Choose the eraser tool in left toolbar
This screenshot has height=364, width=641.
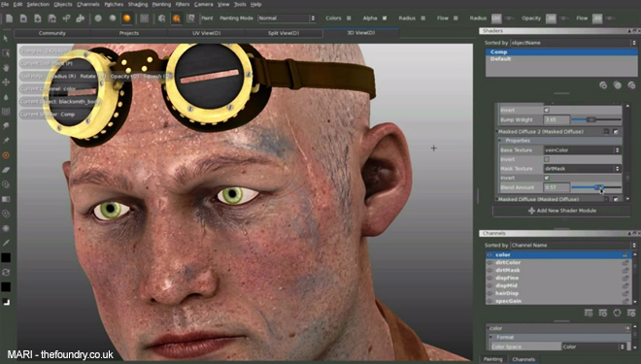coord(6,170)
